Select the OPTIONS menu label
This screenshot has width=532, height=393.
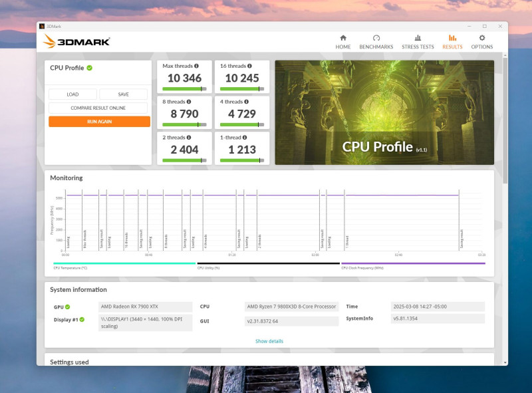[x=481, y=47]
